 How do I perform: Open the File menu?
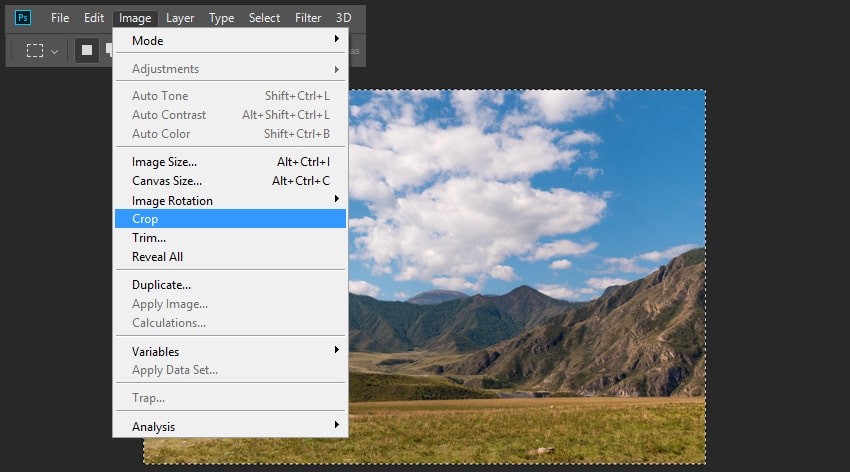[x=60, y=18]
